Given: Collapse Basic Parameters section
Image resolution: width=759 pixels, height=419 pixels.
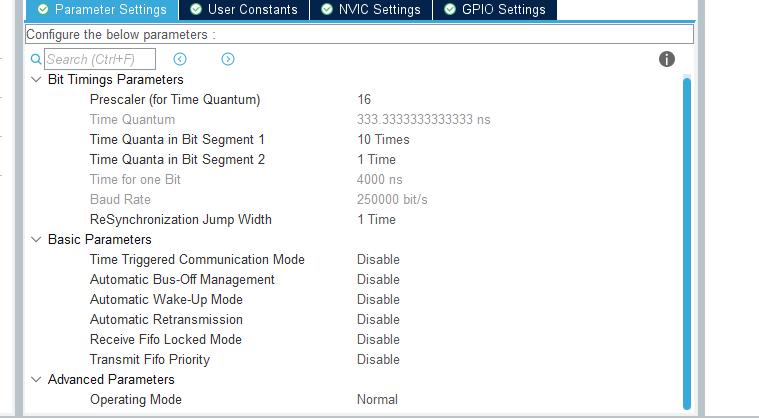Looking at the screenshot, I should coord(36,240).
